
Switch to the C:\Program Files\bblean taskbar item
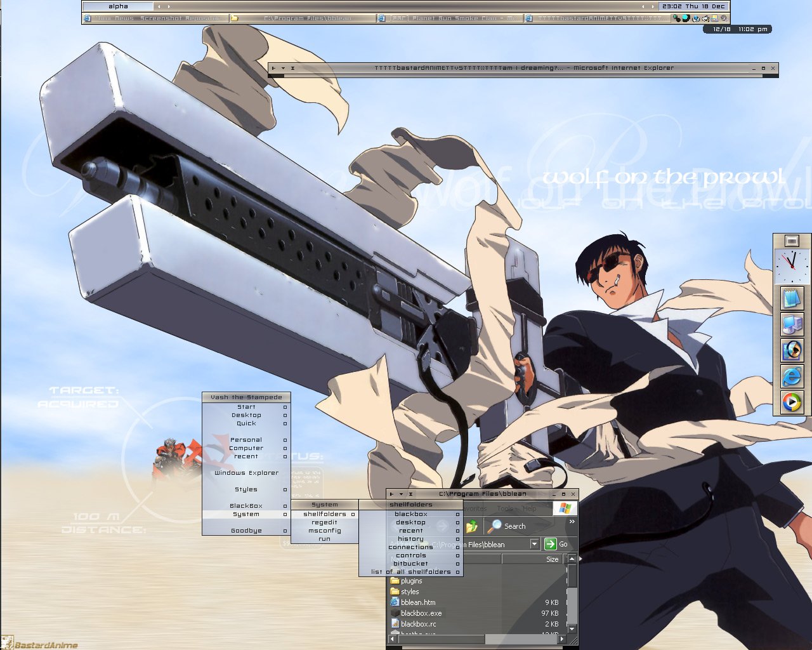[x=302, y=18]
